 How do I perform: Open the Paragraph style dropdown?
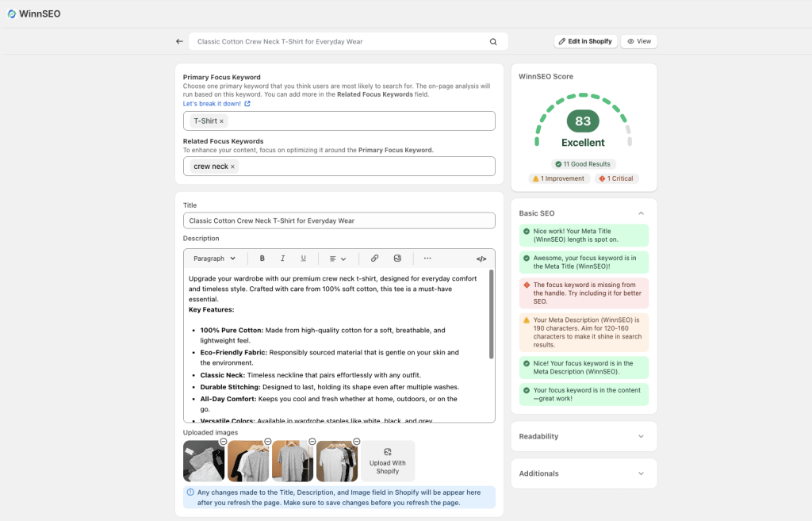tap(214, 259)
